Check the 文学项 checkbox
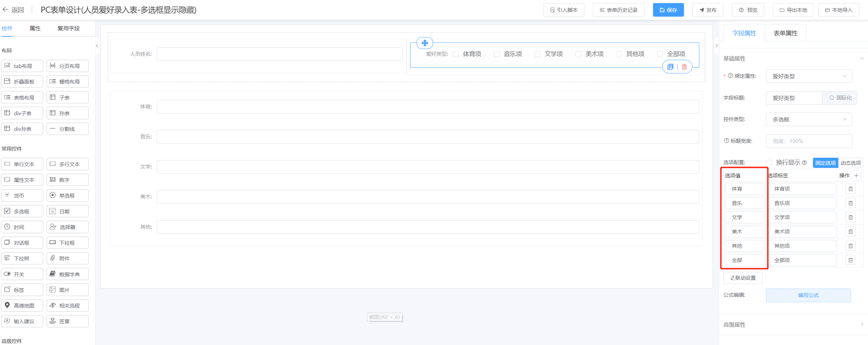 [x=538, y=54]
